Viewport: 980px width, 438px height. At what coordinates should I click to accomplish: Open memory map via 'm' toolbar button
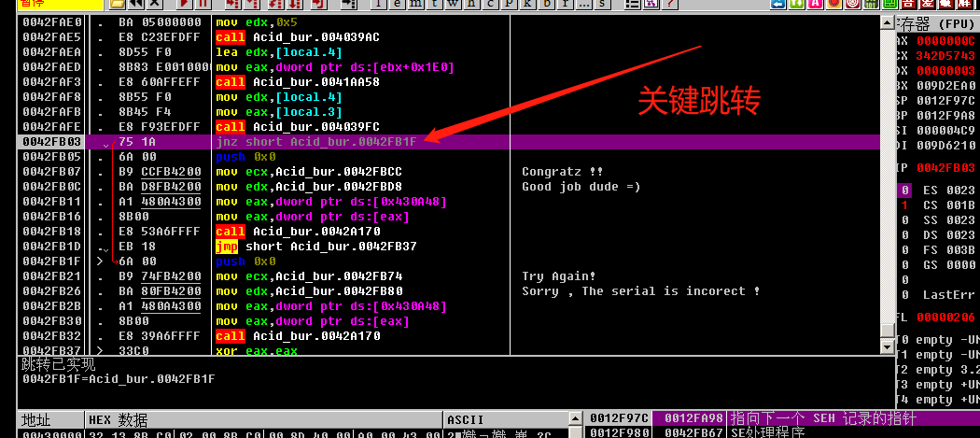point(416,3)
